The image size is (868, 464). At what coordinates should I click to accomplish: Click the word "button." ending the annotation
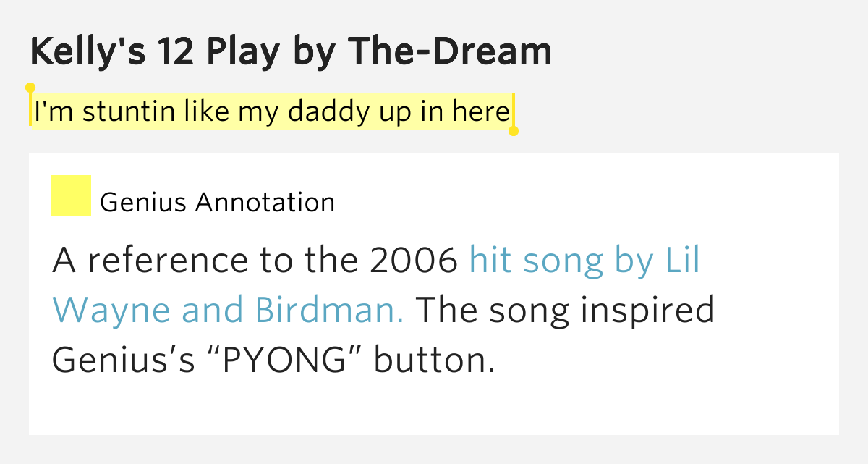pyautogui.click(x=434, y=360)
